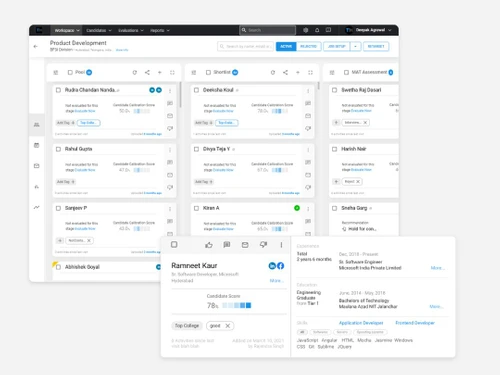This screenshot has height=375, width=500.
Task: Click Evaluate Now on Rudra Chandan Nanda card
Action: (85, 111)
